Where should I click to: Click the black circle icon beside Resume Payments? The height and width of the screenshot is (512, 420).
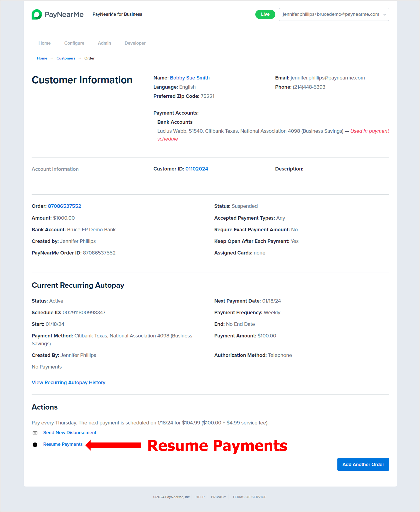click(35, 445)
